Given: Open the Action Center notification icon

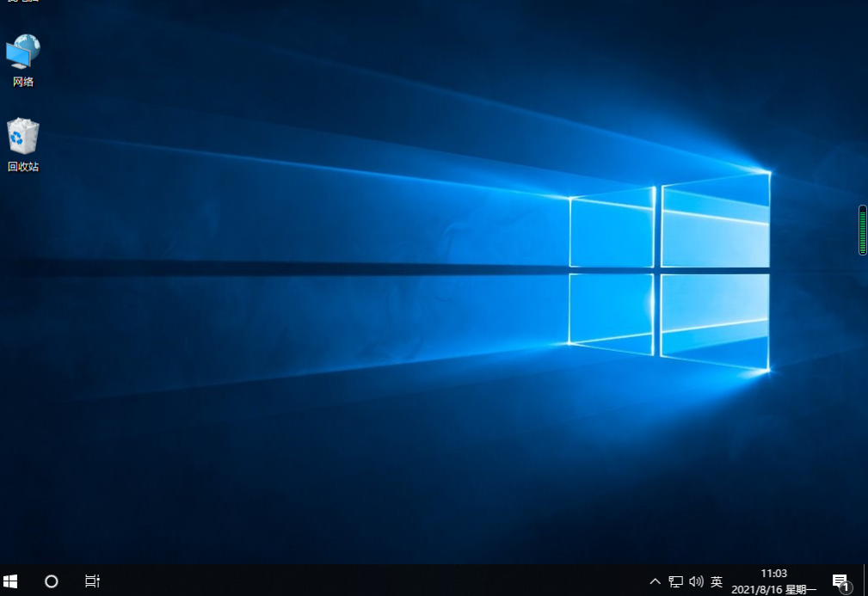Looking at the screenshot, I should (840, 581).
